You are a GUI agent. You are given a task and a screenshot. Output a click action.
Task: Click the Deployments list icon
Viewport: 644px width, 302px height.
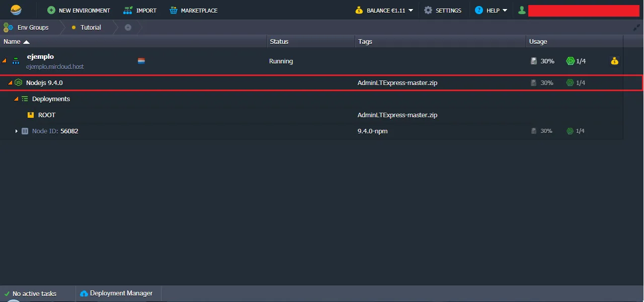tap(25, 99)
